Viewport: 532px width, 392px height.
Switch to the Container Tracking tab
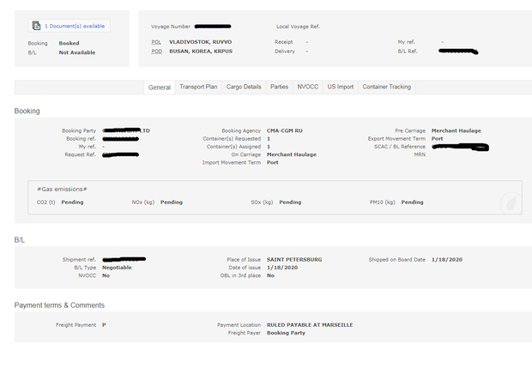[x=386, y=87]
